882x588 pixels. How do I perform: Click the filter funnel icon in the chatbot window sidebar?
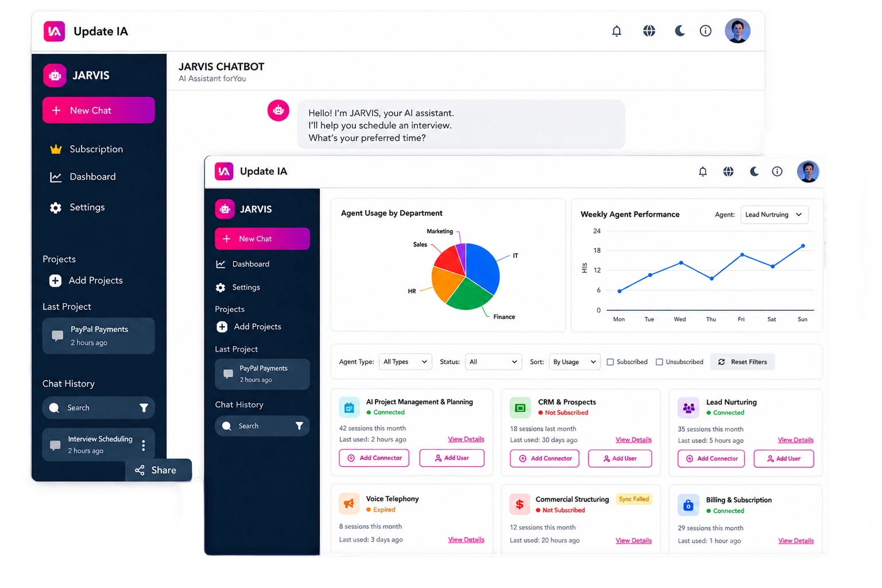pyautogui.click(x=144, y=408)
